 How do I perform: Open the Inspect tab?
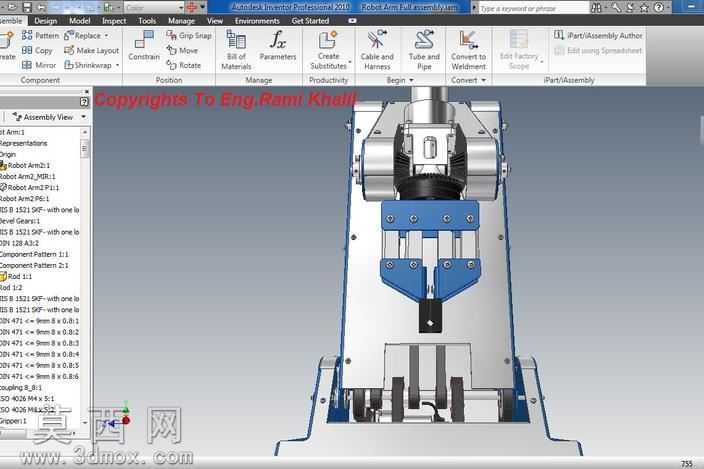click(x=114, y=21)
